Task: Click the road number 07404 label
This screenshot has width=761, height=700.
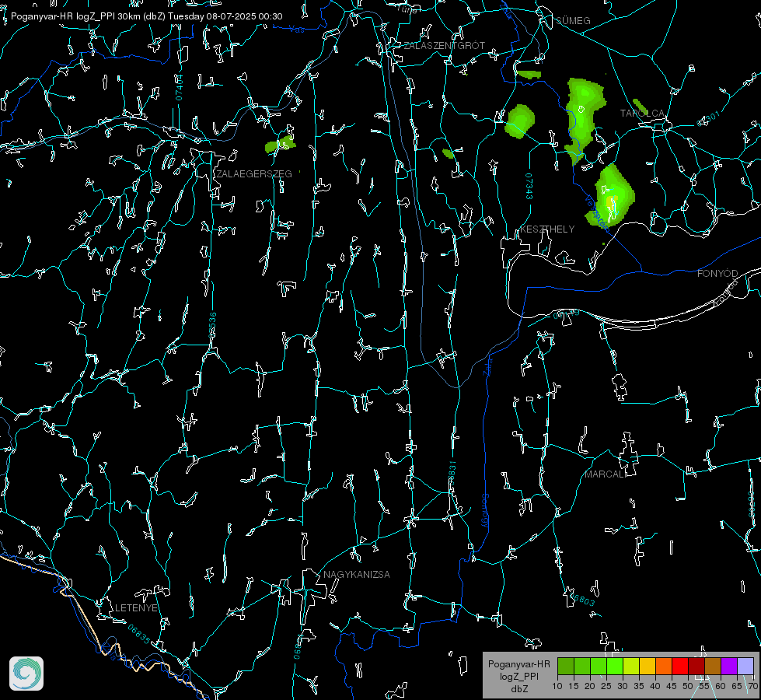Action: coord(180,87)
